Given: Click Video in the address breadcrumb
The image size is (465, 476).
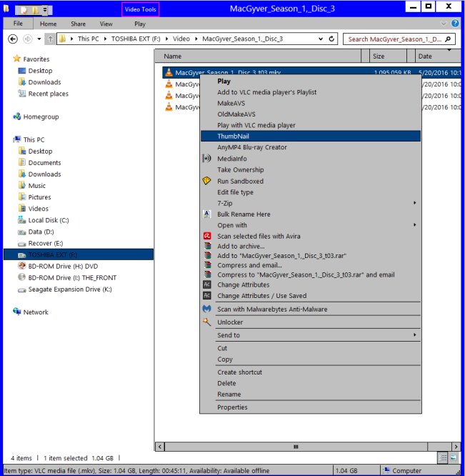Looking at the screenshot, I should click(x=181, y=39).
